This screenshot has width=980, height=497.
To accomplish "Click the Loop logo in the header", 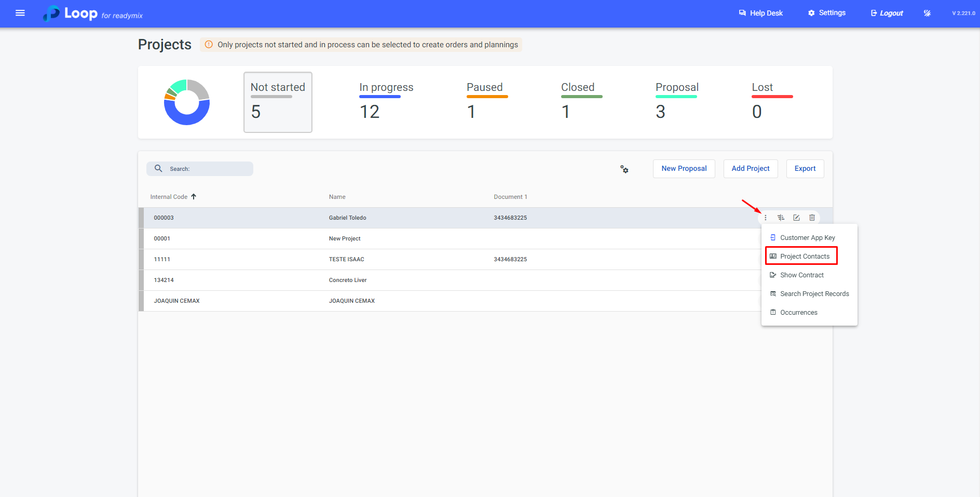I will [71, 14].
